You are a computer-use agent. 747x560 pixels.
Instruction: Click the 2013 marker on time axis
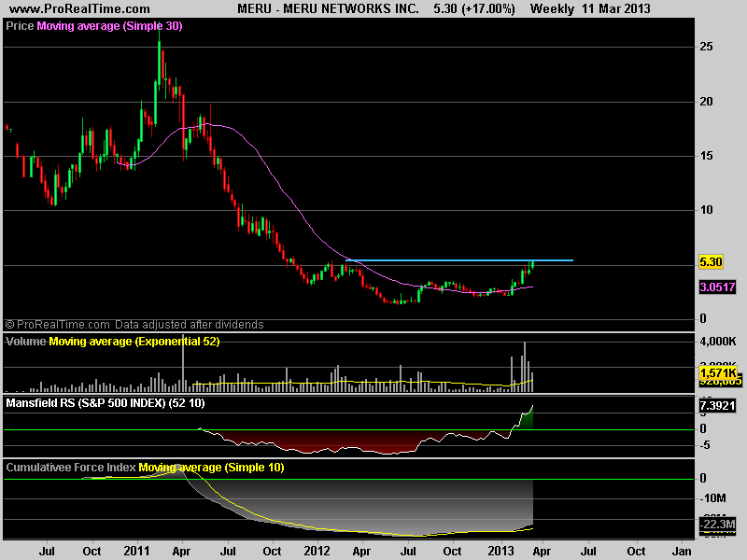click(501, 551)
